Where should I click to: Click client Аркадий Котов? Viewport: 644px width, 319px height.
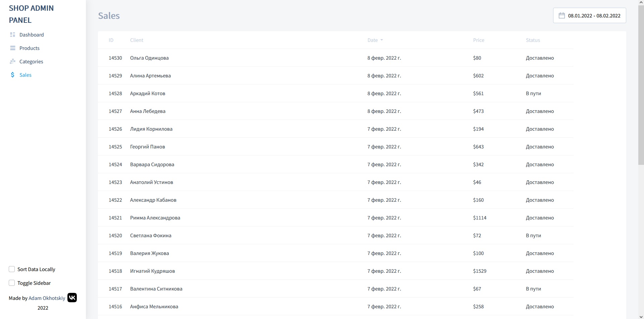pyautogui.click(x=148, y=93)
